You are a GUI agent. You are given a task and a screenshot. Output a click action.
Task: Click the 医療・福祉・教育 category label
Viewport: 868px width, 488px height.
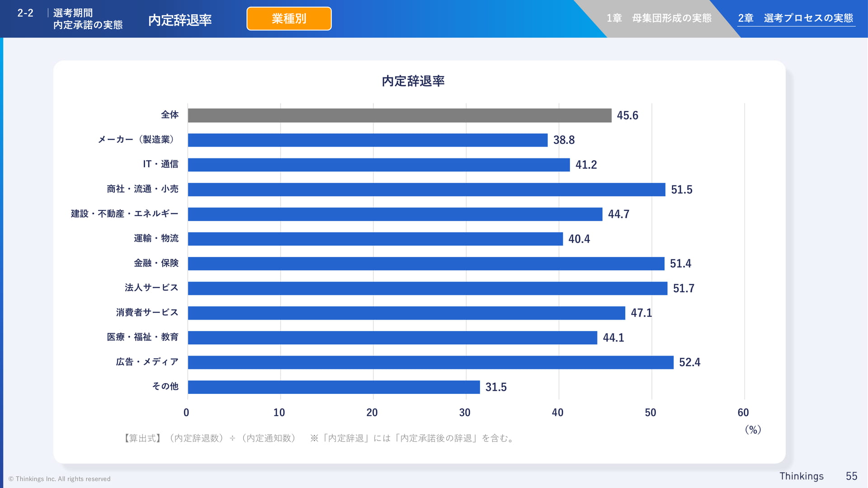(x=143, y=337)
